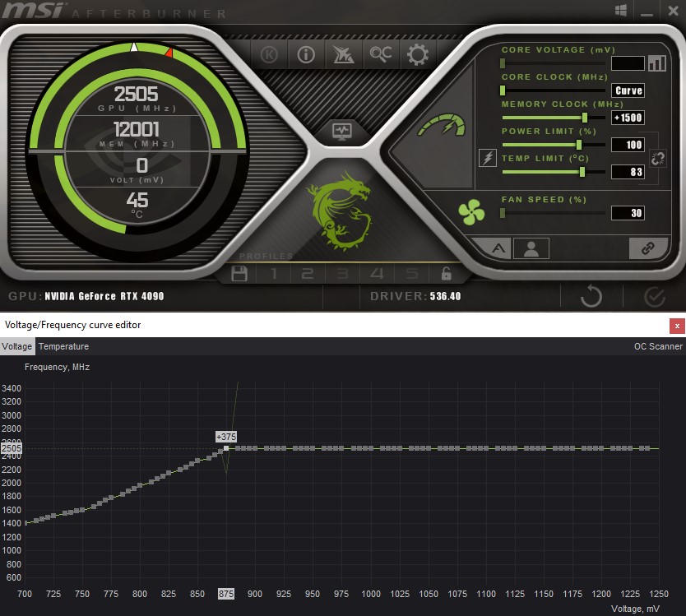The image size is (686, 616).
Task: Click the lightning bolt power priority icon
Action: click(x=488, y=158)
